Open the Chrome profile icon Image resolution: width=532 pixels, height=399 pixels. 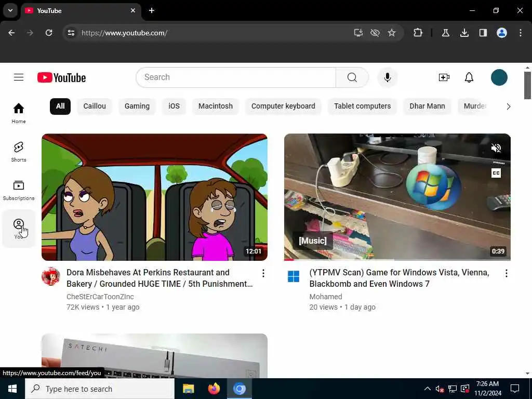[x=502, y=33]
